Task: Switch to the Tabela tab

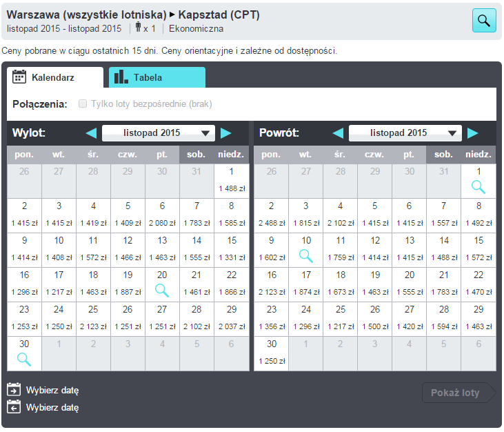Action: pos(157,77)
